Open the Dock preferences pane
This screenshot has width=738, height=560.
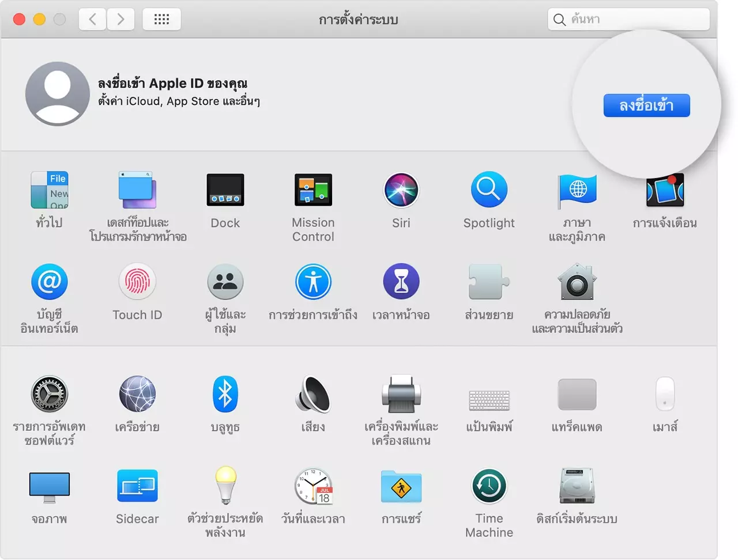point(225,190)
